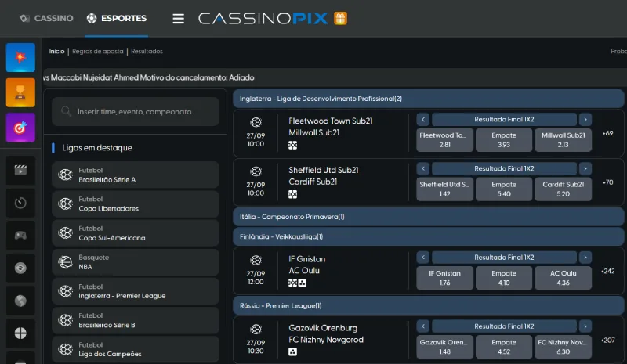This screenshot has height=364, width=627.
Task: Click the orange gift box icon
Action: [340, 18]
